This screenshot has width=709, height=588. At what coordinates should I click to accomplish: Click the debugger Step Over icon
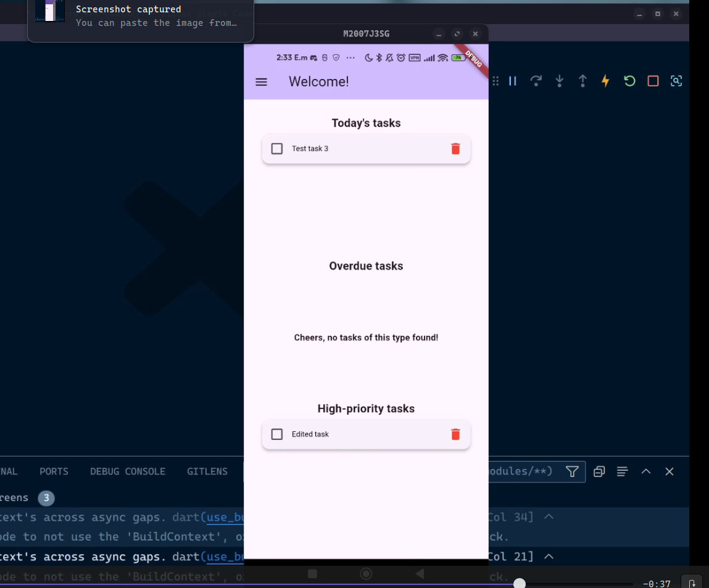pyautogui.click(x=536, y=81)
